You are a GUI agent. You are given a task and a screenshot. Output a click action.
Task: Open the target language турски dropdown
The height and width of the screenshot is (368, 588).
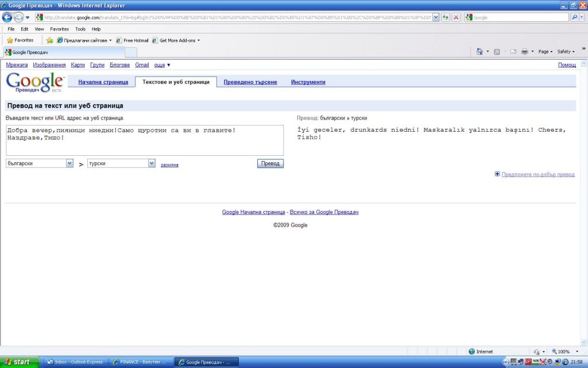[x=121, y=163]
